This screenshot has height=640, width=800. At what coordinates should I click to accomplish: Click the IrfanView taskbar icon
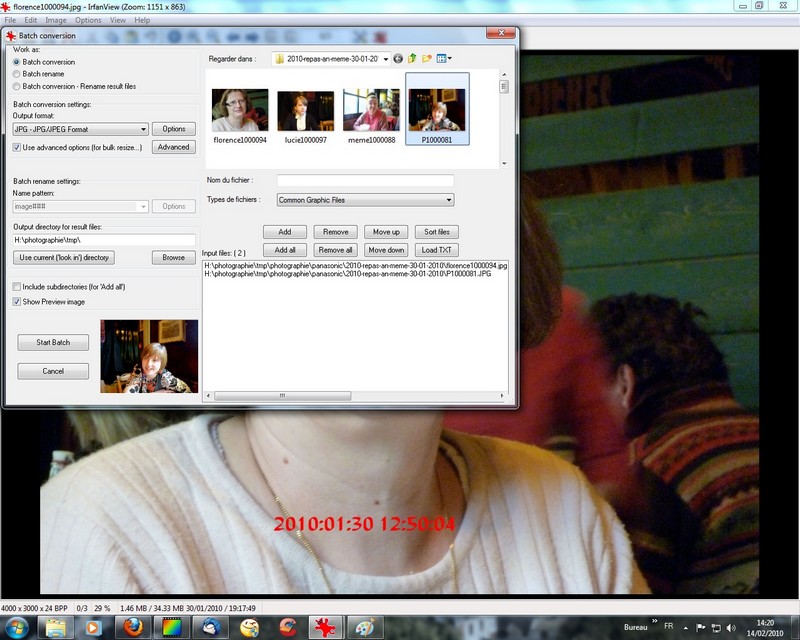click(326, 627)
